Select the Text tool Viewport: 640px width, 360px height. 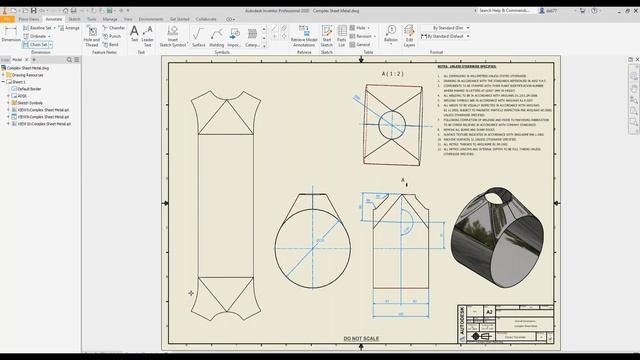pos(134,33)
